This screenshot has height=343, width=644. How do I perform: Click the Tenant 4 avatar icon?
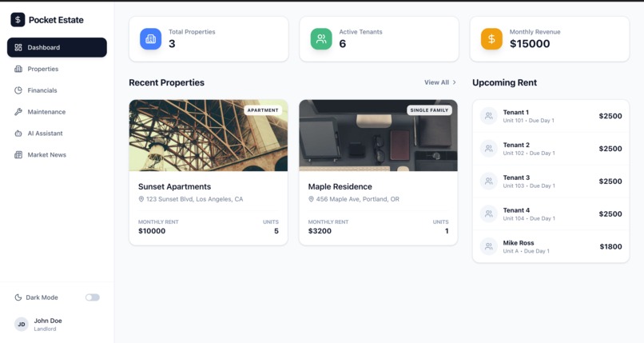[x=489, y=213]
